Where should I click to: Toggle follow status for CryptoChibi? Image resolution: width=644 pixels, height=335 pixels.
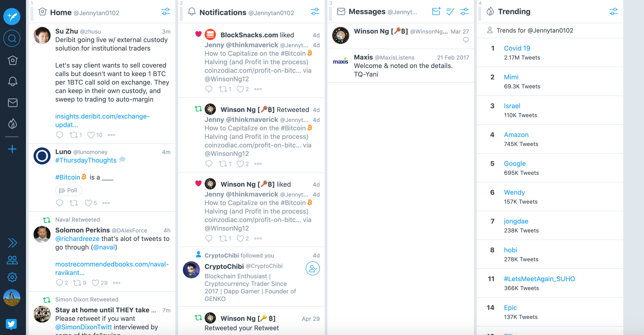click(x=313, y=269)
